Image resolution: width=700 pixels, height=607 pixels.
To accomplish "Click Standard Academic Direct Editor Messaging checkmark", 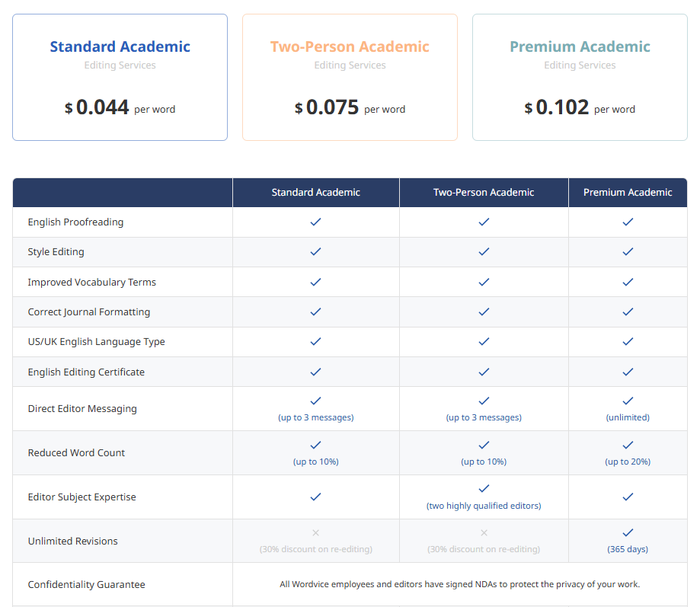I will (x=315, y=401).
